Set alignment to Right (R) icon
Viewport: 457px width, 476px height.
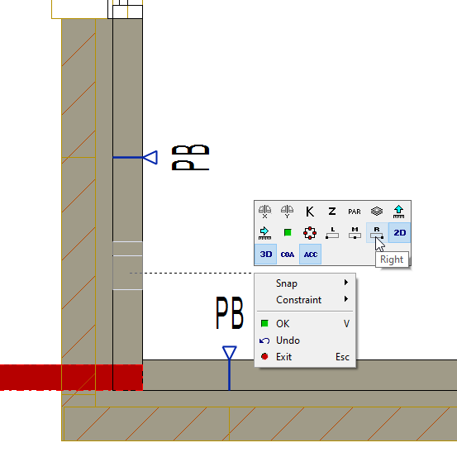pyautogui.click(x=377, y=233)
